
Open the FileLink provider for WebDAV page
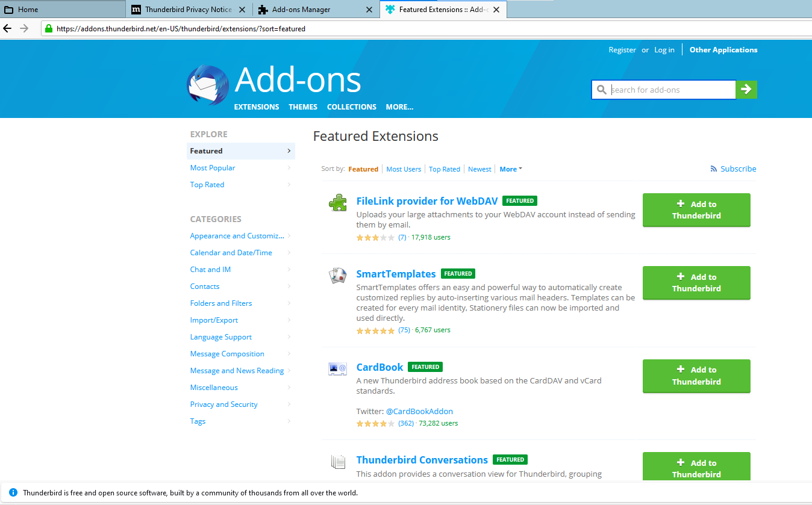pos(427,201)
